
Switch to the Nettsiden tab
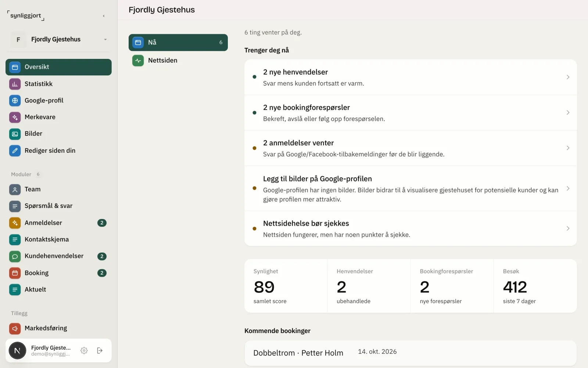pos(178,60)
